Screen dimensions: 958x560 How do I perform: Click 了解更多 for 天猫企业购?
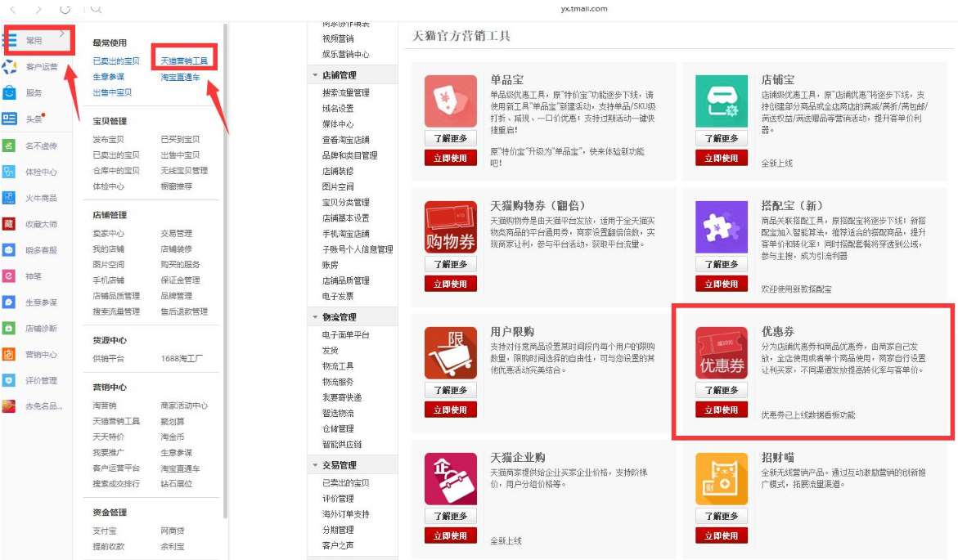tap(451, 515)
